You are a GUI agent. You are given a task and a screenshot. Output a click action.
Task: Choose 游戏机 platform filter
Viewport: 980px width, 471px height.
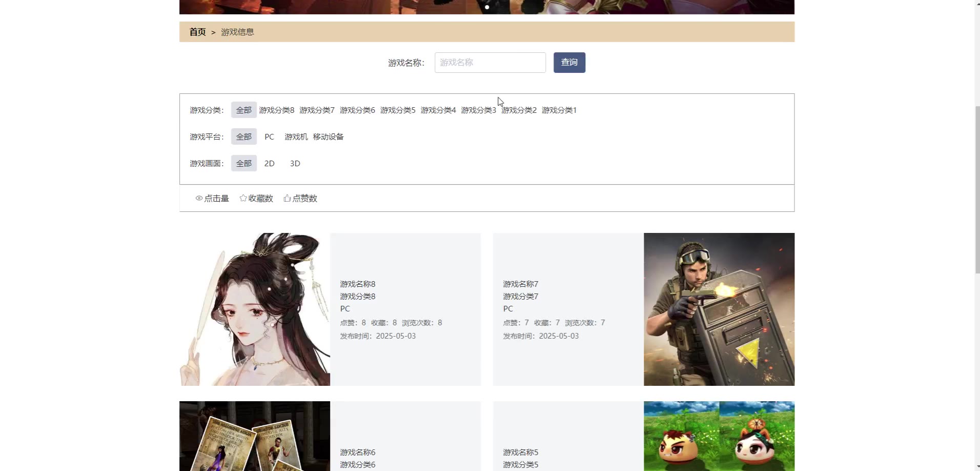coord(296,136)
